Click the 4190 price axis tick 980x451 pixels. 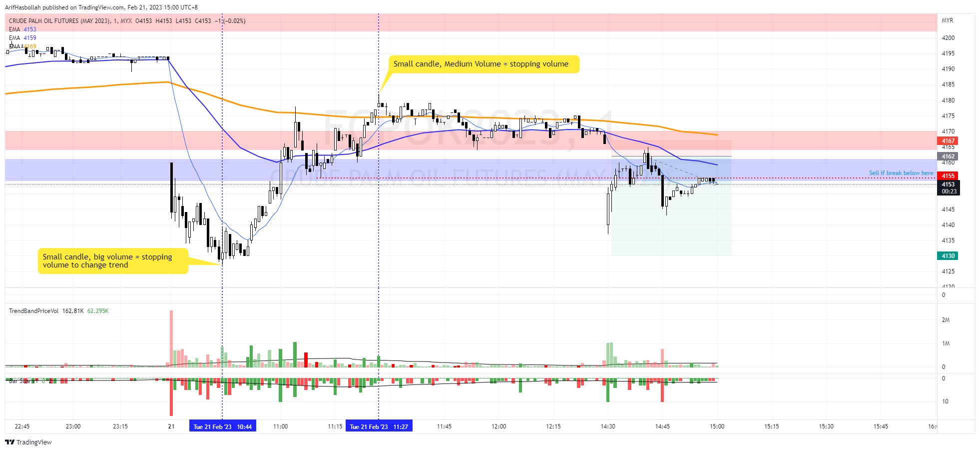948,69
